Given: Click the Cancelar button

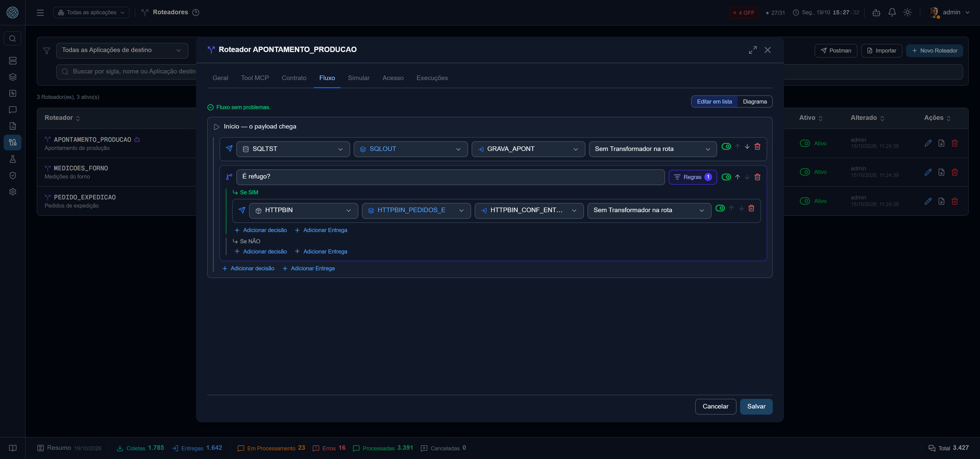Looking at the screenshot, I should tap(715, 406).
